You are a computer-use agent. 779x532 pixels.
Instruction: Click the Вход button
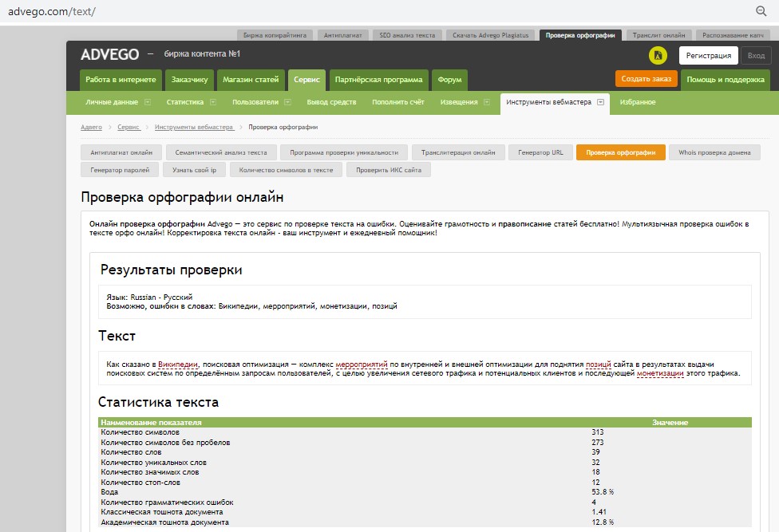[755, 55]
